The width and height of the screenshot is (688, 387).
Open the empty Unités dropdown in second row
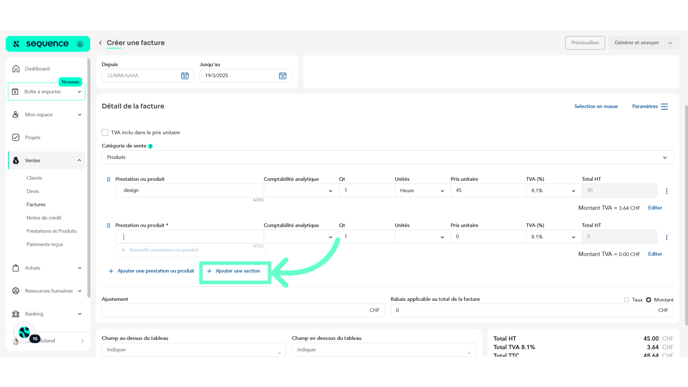pos(422,237)
